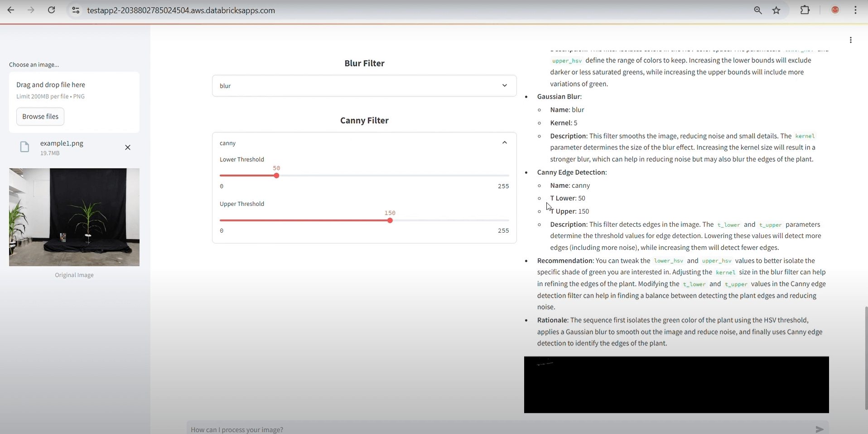The width and height of the screenshot is (868, 434).
Task: Click the Upper Threshold slider handle
Action: (390, 220)
